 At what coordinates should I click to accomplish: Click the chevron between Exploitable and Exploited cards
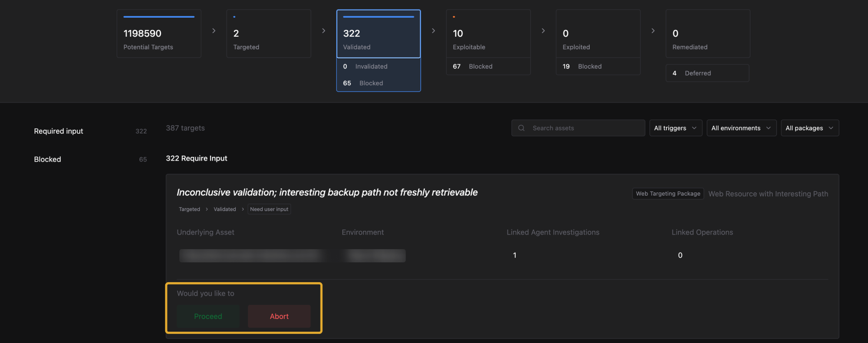pyautogui.click(x=543, y=31)
